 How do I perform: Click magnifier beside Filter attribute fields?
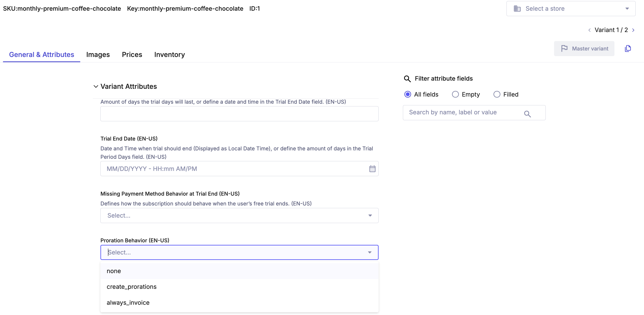click(407, 79)
